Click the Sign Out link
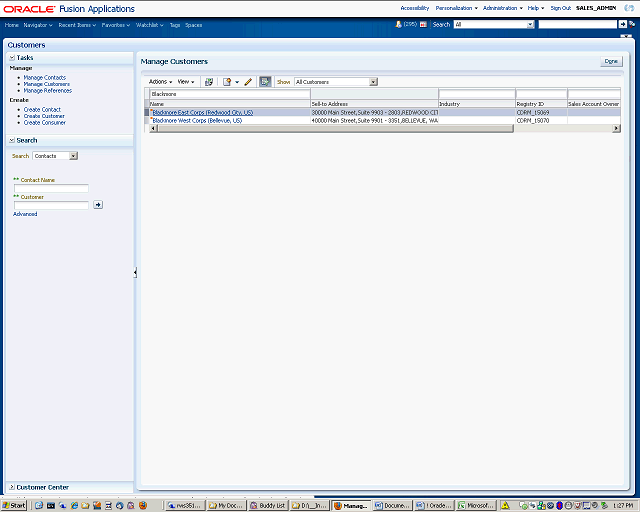The height and width of the screenshot is (512, 640). 560,8
